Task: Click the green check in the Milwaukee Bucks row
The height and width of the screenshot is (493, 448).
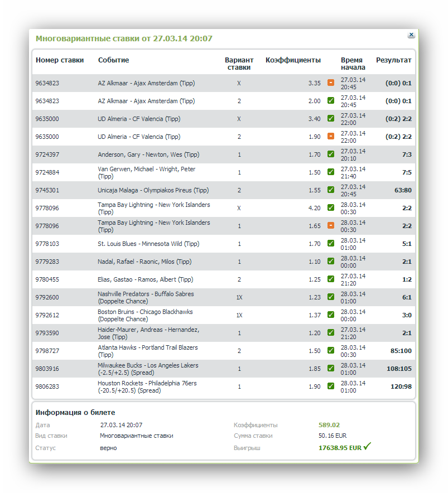Action: tap(331, 368)
